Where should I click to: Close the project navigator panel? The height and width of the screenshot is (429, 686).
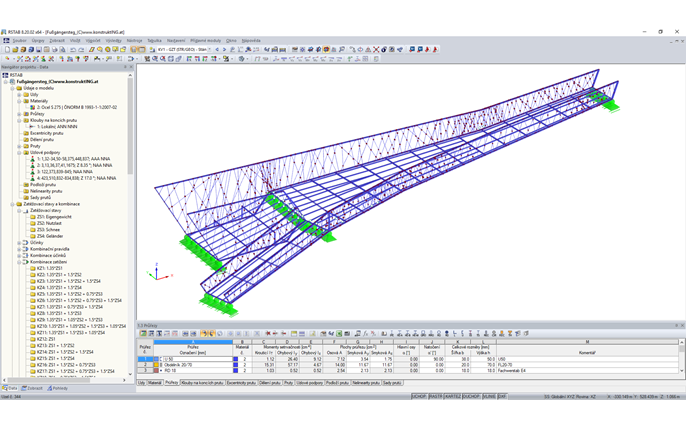click(131, 67)
